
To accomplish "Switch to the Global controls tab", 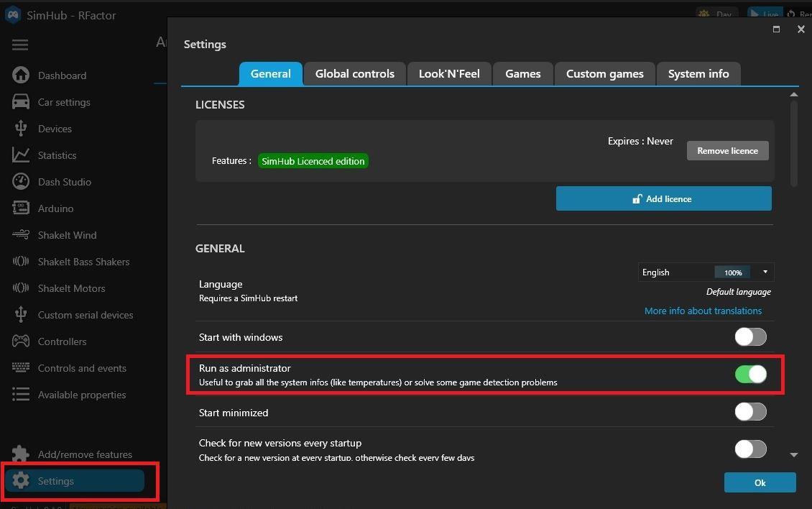I will 355,73.
